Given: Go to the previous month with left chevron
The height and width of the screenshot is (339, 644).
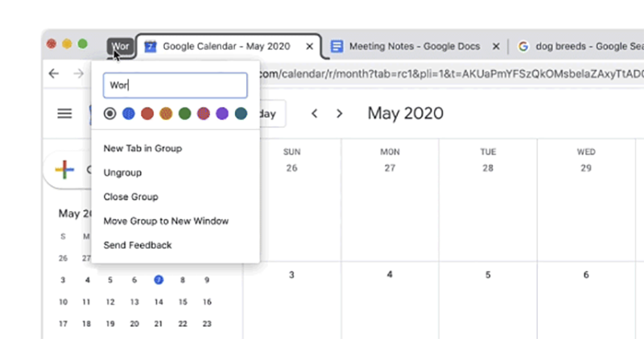Looking at the screenshot, I should [x=315, y=114].
